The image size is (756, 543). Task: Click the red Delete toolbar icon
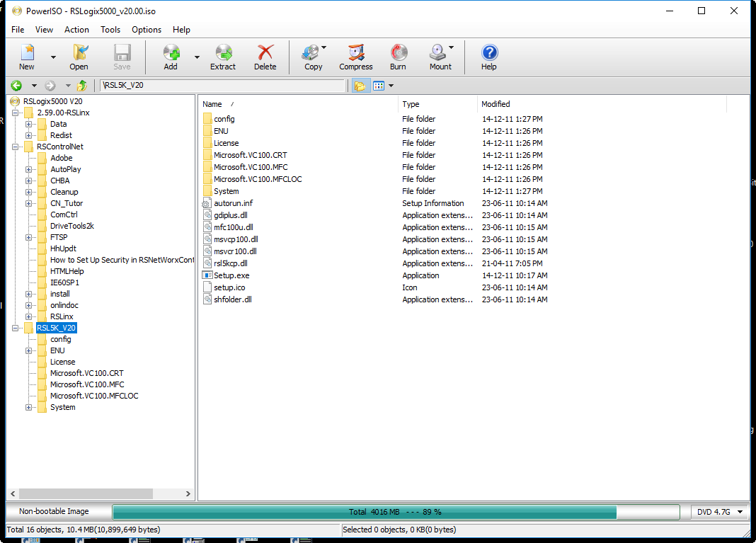coord(265,52)
